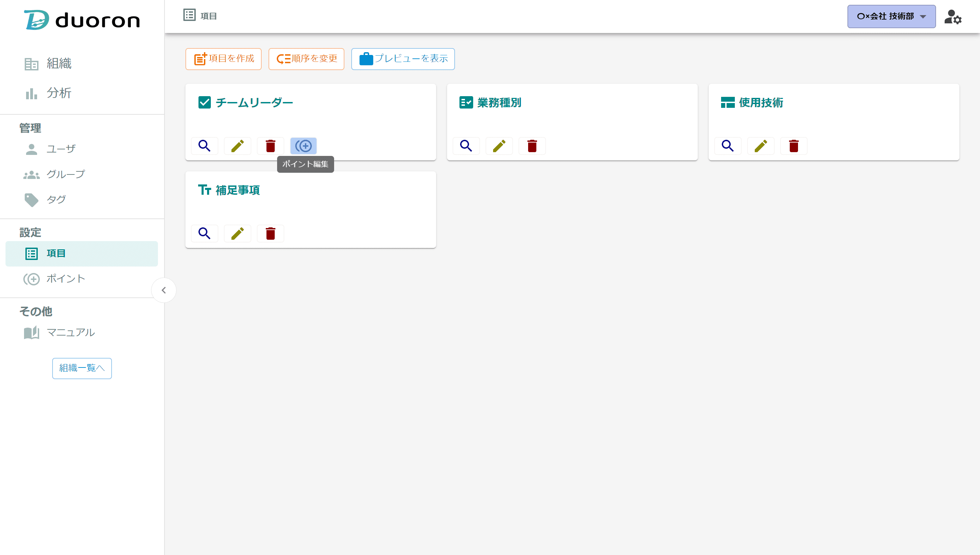Click the チームリーダー card title
The width and height of the screenshot is (980, 555).
point(254,103)
